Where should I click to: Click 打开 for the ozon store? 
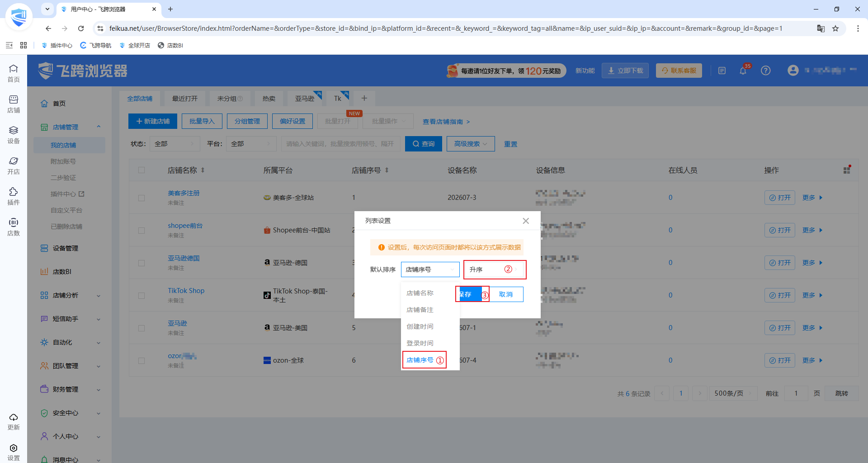[x=780, y=360]
